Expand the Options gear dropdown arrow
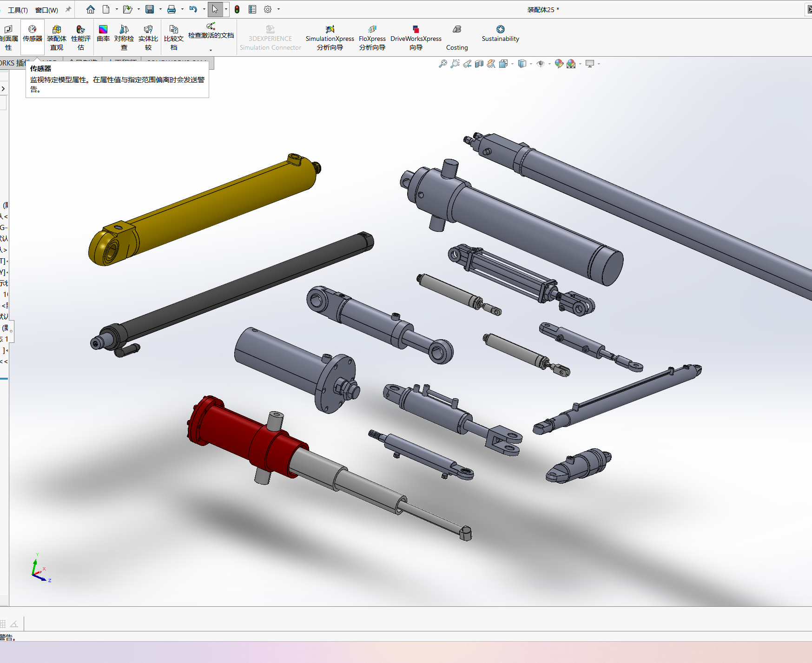 279,9
